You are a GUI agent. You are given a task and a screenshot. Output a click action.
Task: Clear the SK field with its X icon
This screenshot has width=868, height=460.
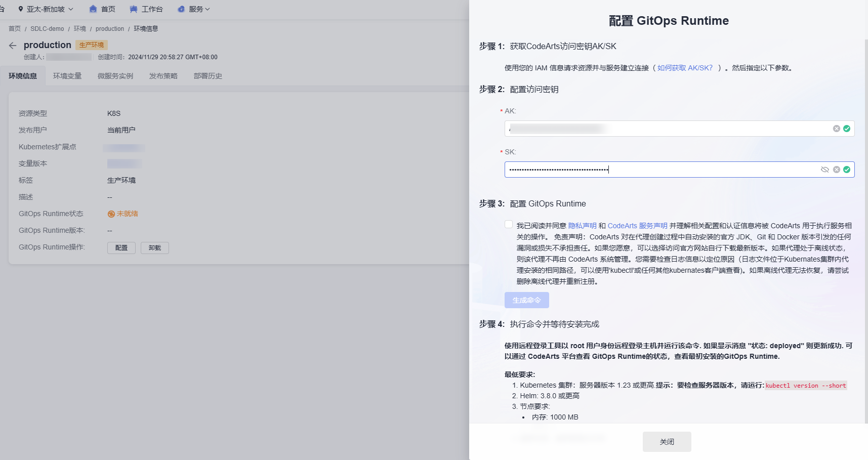click(837, 170)
